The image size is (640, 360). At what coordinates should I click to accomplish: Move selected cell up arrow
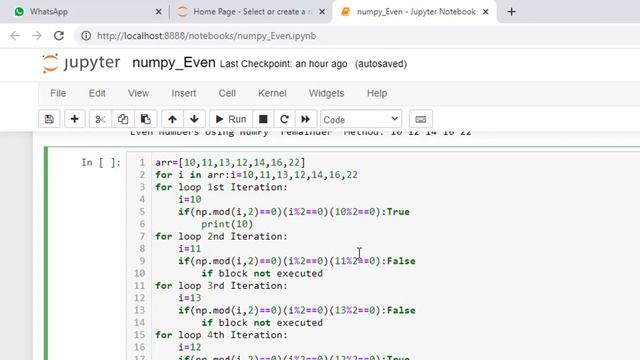click(172, 119)
